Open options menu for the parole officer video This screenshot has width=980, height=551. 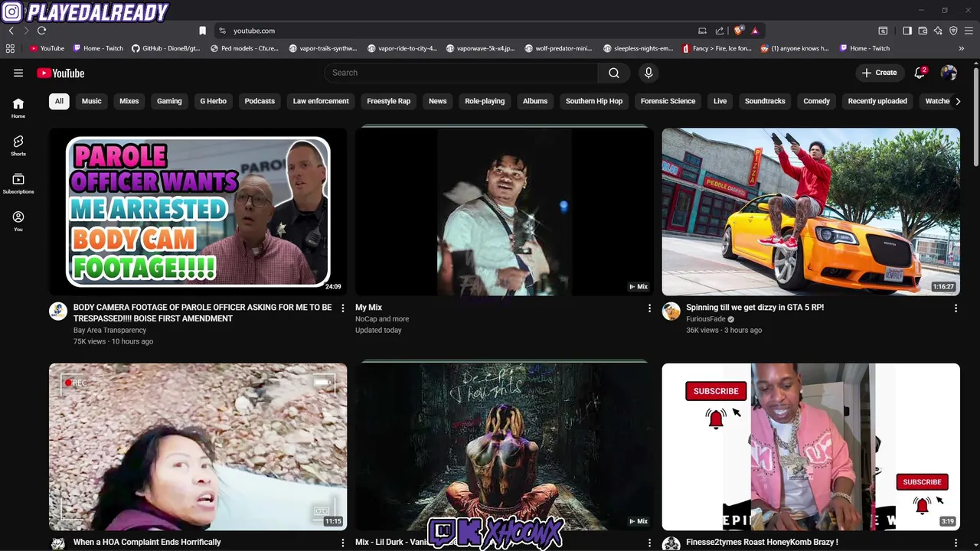pyautogui.click(x=342, y=308)
